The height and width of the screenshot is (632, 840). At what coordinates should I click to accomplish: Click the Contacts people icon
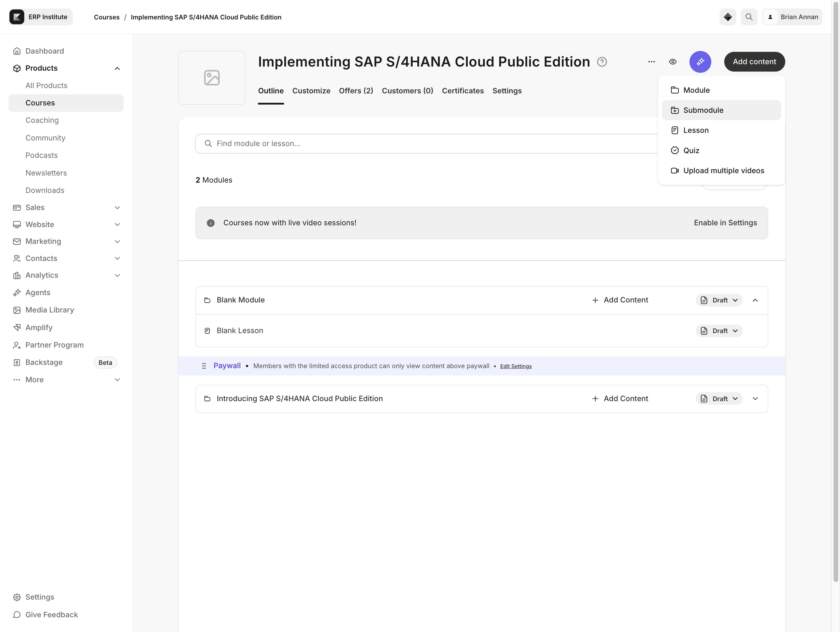click(x=17, y=258)
